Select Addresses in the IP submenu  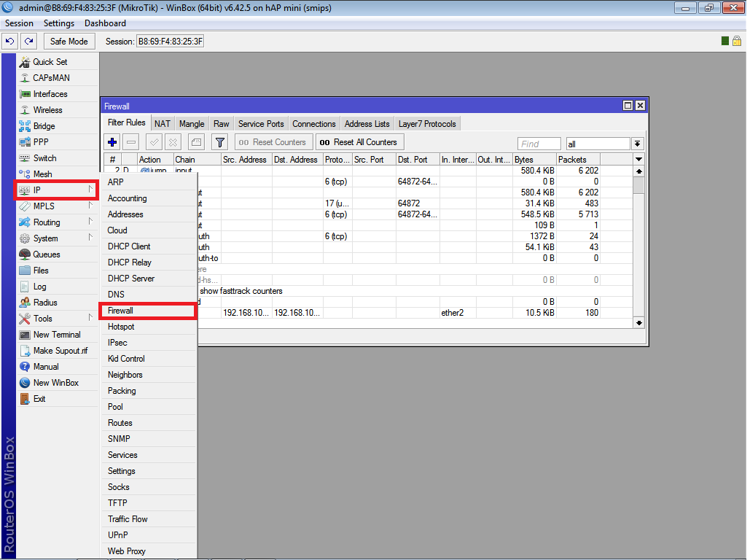(x=149, y=214)
